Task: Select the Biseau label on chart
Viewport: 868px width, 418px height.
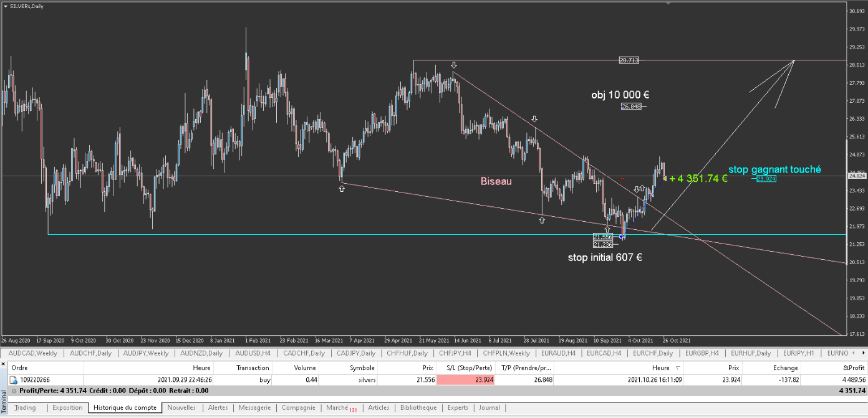Action: pyautogui.click(x=496, y=181)
